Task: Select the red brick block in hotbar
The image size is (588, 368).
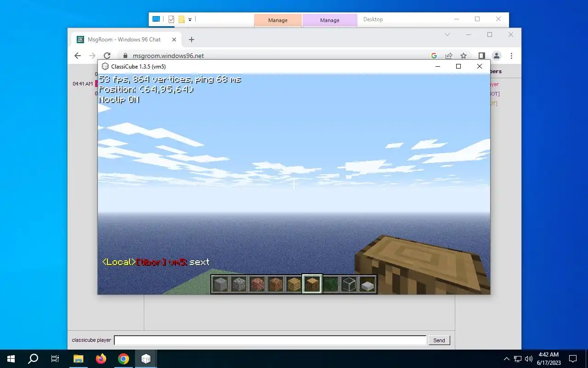Action: click(x=257, y=285)
